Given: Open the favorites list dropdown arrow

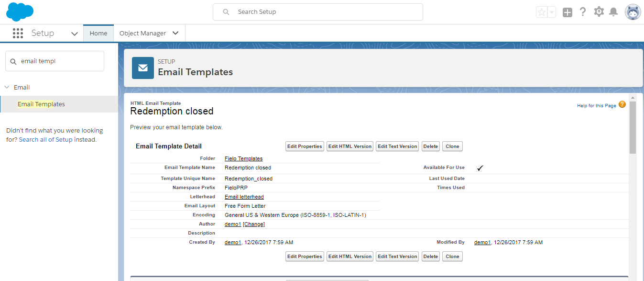Looking at the screenshot, I should [551, 12].
